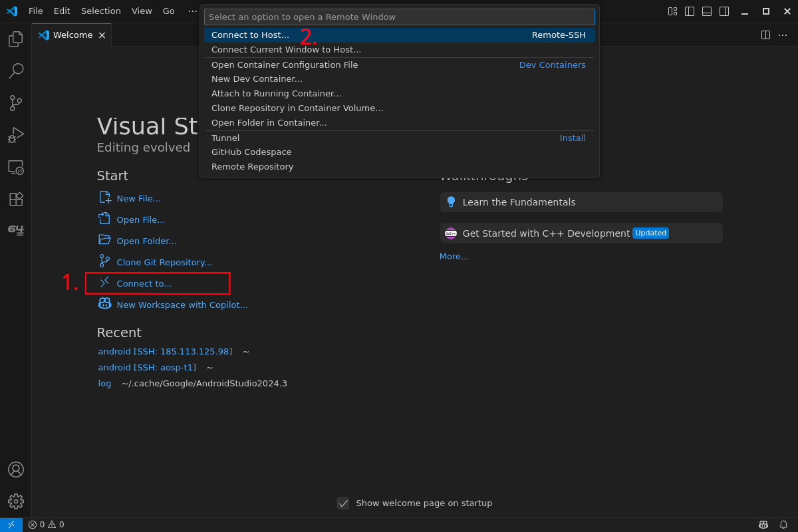The width and height of the screenshot is (798, 532).
Task: Close the Welcome tab
Action: (102, 35)
